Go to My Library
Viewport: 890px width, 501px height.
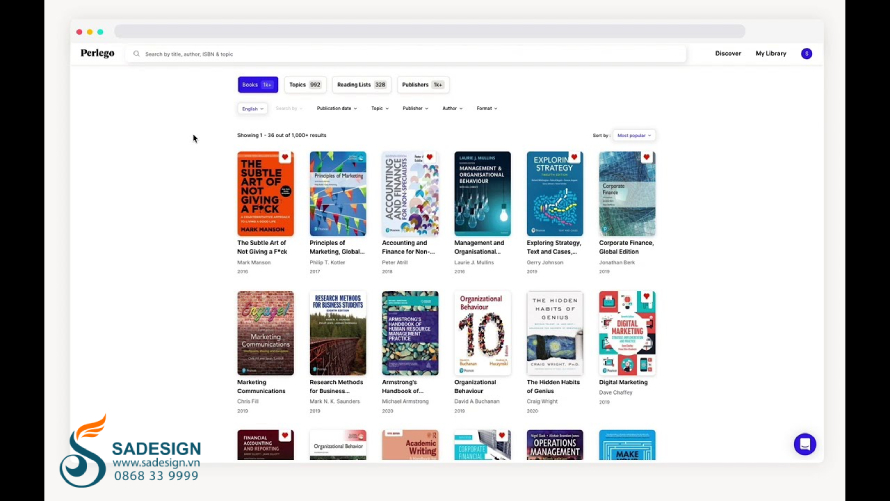coord(771,53)
